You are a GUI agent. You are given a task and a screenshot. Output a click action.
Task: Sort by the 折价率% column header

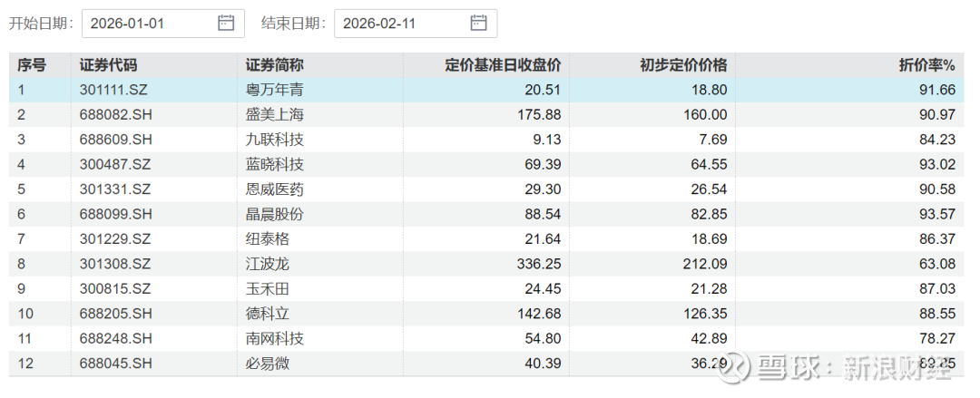pos(926,65)
